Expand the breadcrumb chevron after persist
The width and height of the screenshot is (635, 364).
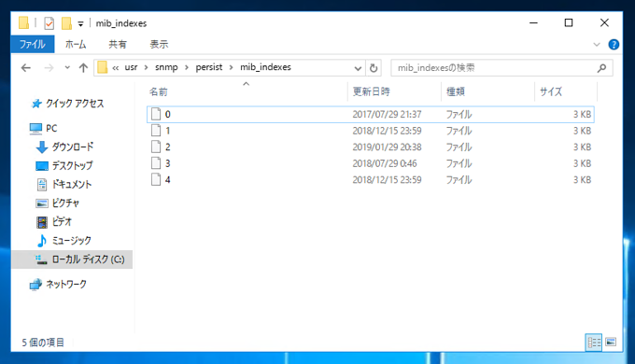pos(232,67)
